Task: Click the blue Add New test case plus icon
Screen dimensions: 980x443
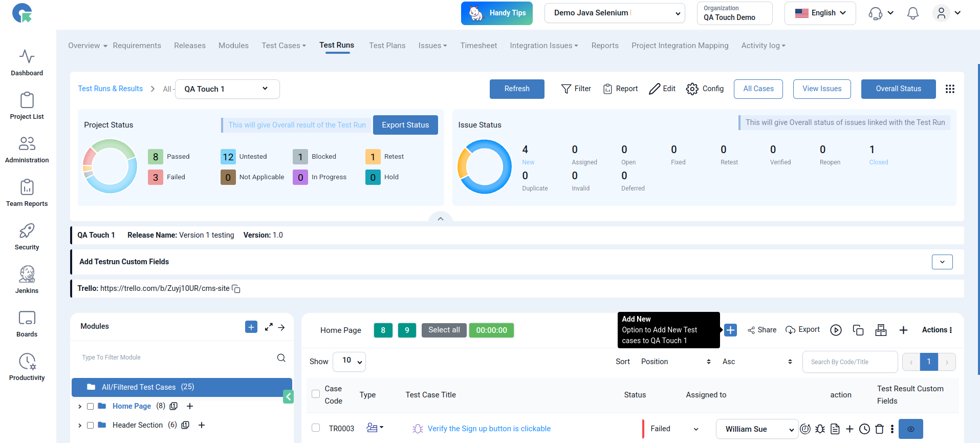Action: (730, 330)
